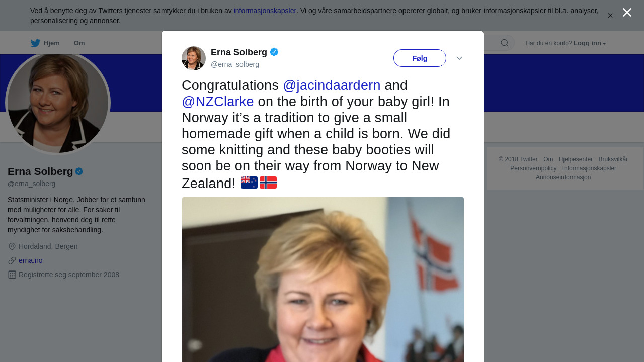Click Erna Solberg's small avatar in tweet
Image resolution: width=644 pixels, height=362 pixels.
click(194, 58)
